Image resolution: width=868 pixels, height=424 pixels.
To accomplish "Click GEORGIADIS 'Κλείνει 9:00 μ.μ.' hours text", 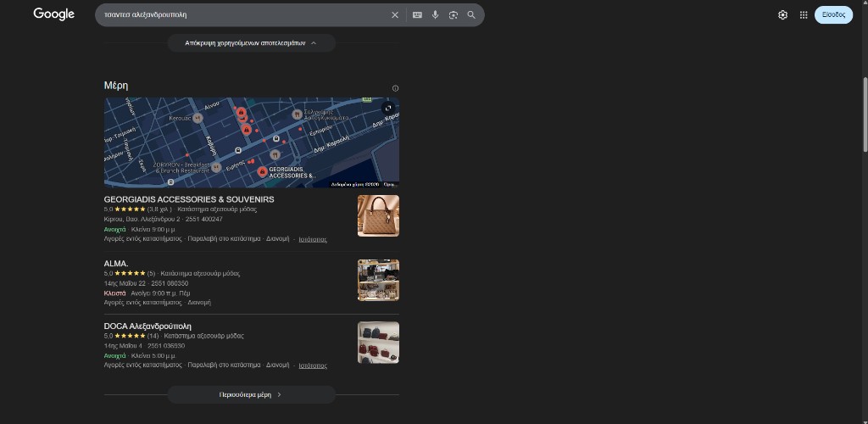I will 153,229.
